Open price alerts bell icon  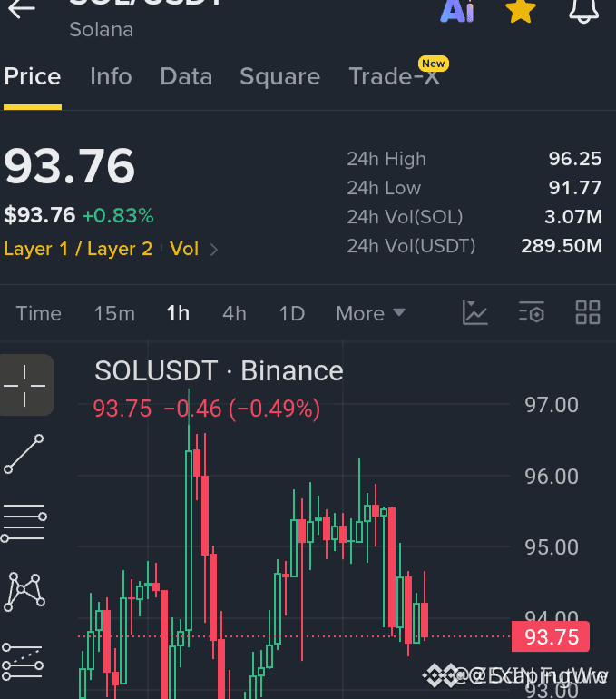pos(583,11)
